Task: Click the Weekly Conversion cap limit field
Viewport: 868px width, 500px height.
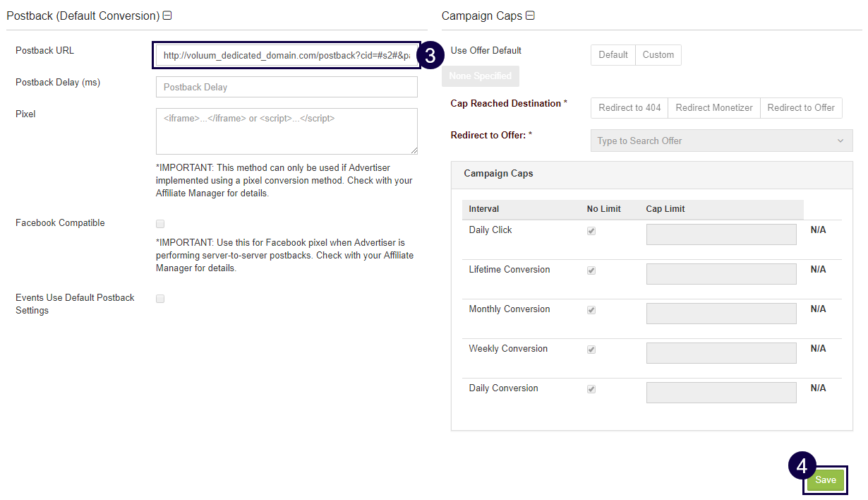Action: tap(721, 353)
